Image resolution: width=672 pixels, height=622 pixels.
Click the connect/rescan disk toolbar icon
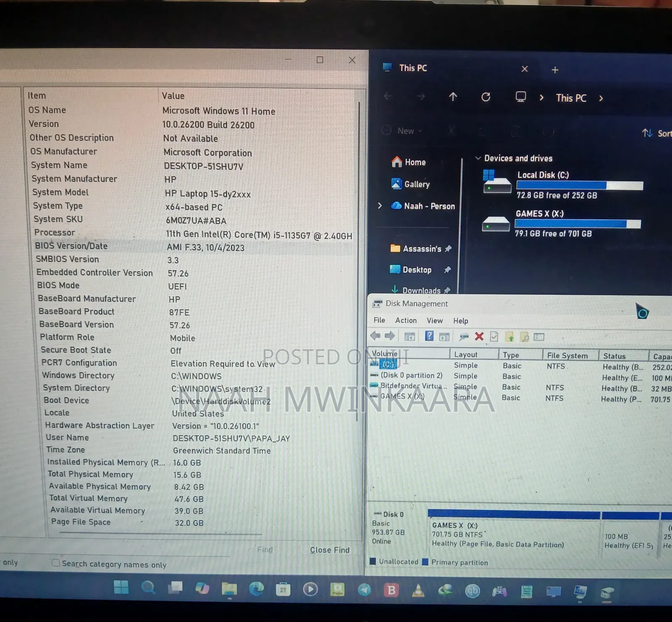click(x=464, y=336)
